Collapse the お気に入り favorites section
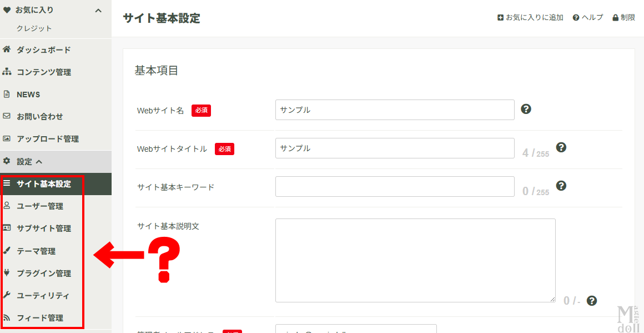 click(98, 10)
